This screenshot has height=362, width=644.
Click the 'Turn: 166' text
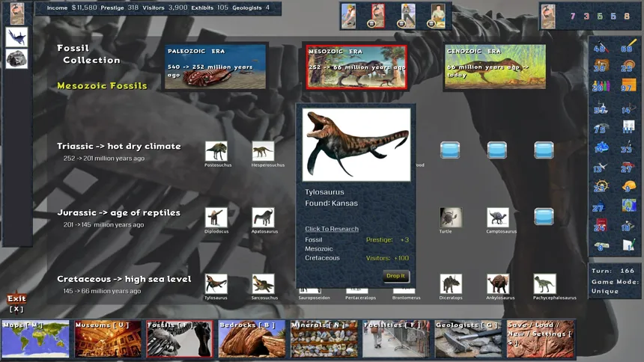tap(613, 271)
